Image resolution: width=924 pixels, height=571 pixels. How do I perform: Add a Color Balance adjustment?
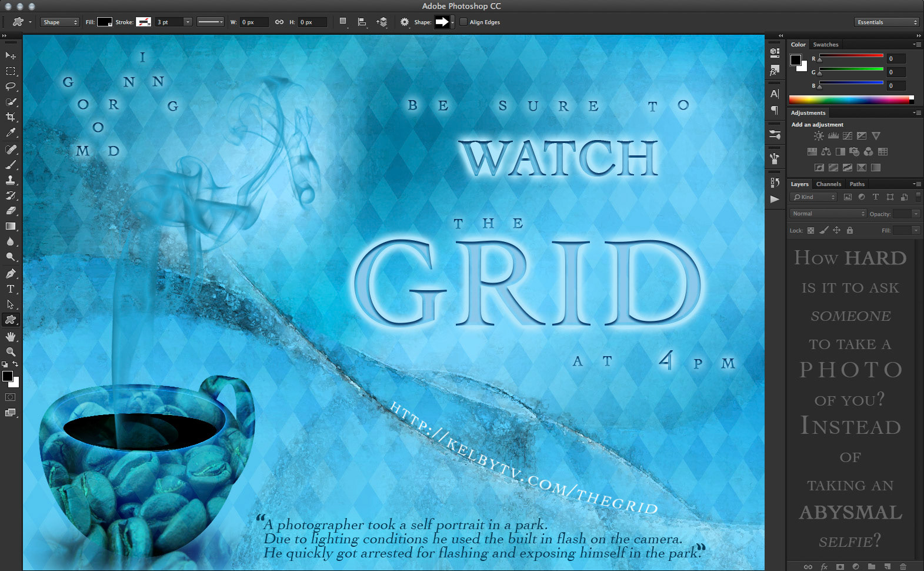click(826, 152)
